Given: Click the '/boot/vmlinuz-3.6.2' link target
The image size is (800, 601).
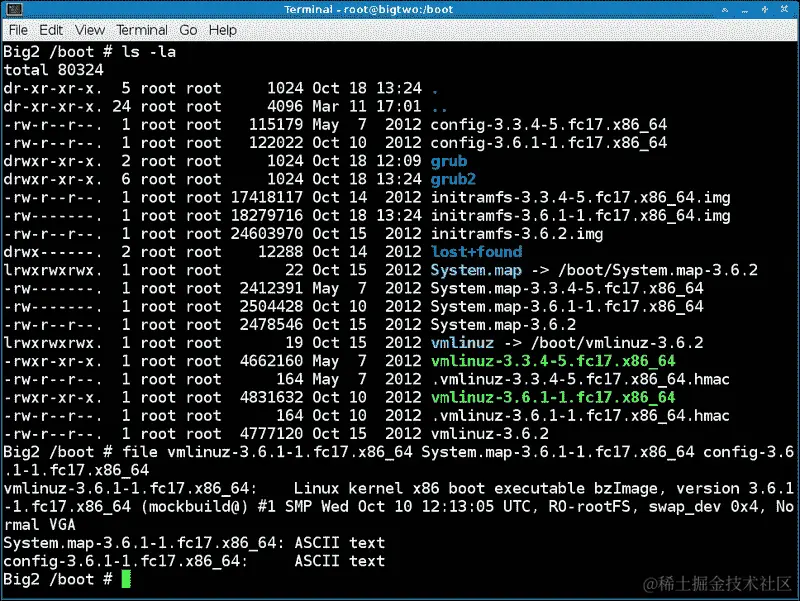Looking at the screenshot, I should tap(617, 343).
